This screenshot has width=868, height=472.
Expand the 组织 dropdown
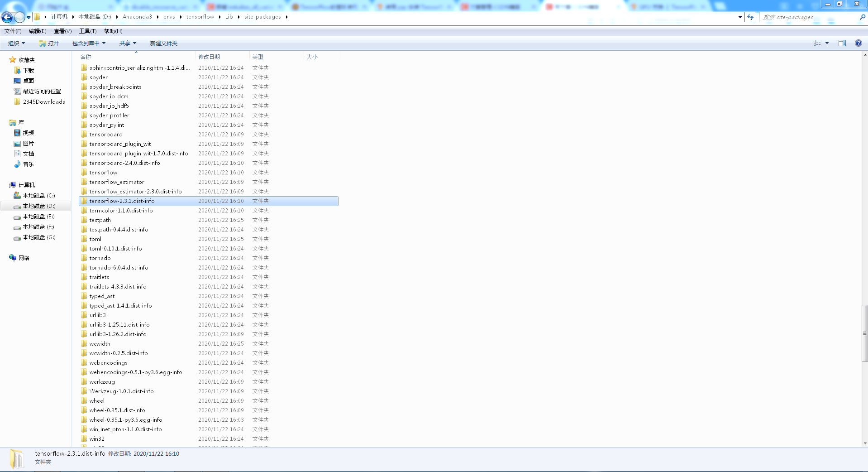pos(17,43)
